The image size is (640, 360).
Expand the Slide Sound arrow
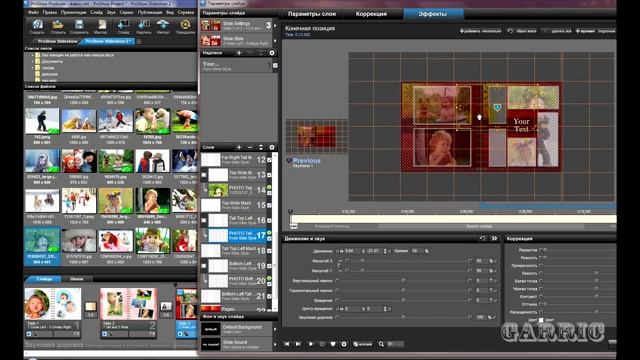pos(275,344)
